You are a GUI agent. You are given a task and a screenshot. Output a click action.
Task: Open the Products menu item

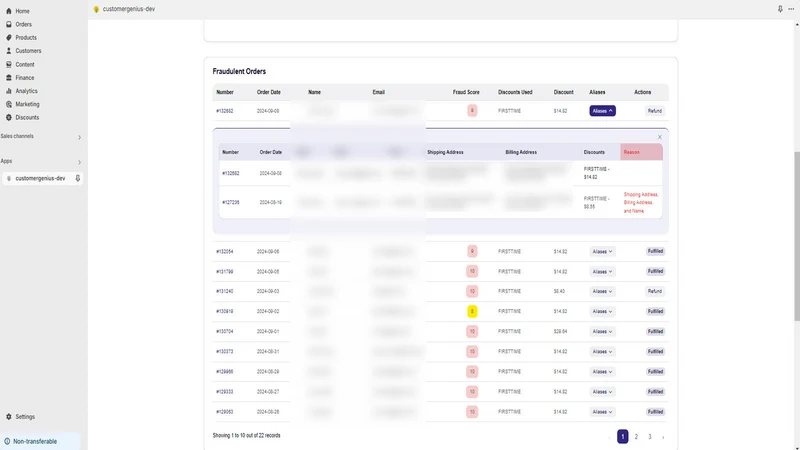coord(26,37)
